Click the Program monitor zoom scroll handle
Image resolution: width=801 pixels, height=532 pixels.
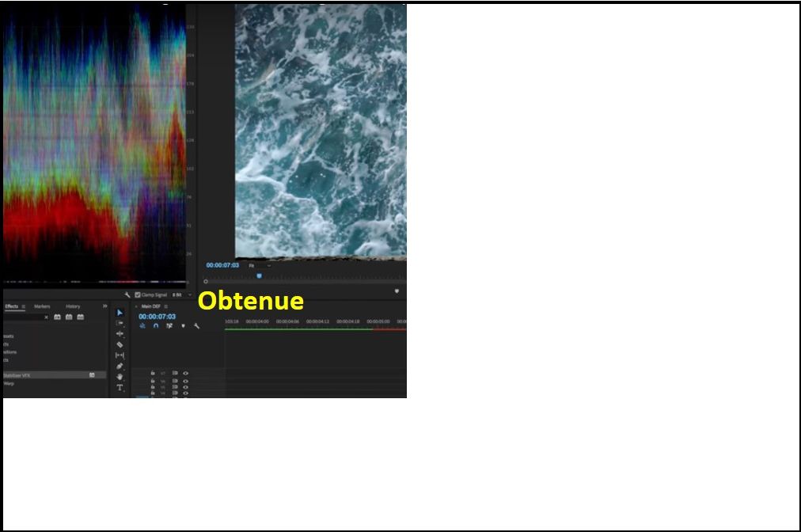pos(206,282)
